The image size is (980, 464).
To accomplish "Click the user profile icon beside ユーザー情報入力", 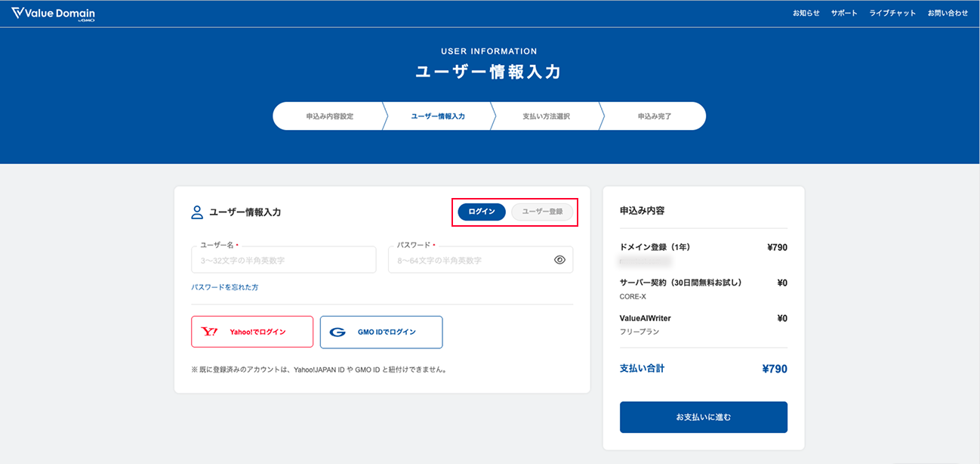I will 197,212.
